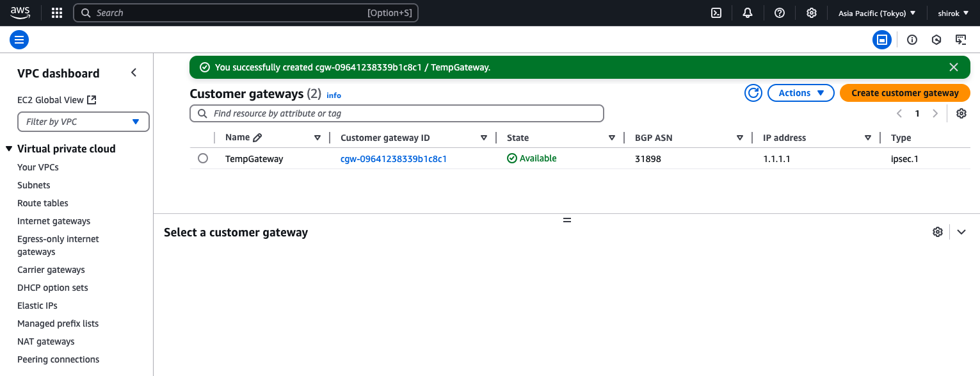The image size is (980, 376).
Task: Sort by Name column arrow
Action: (317, 138)
